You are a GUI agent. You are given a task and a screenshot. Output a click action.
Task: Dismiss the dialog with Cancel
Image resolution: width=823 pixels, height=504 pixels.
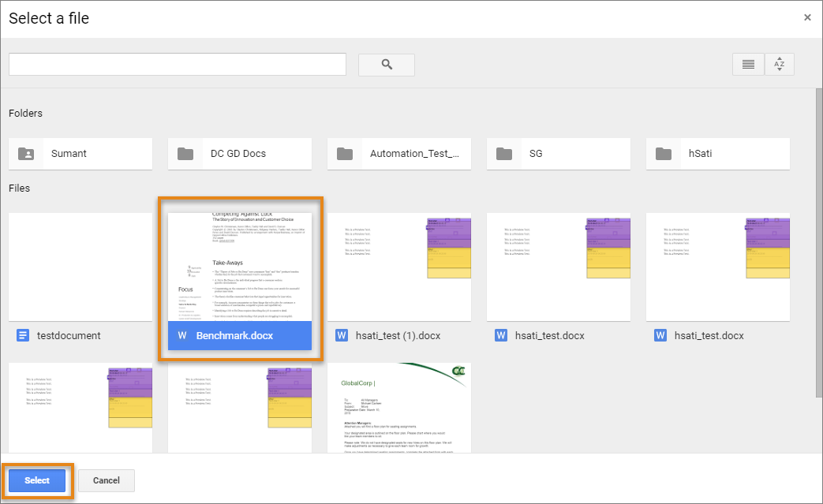pos(106,480)
